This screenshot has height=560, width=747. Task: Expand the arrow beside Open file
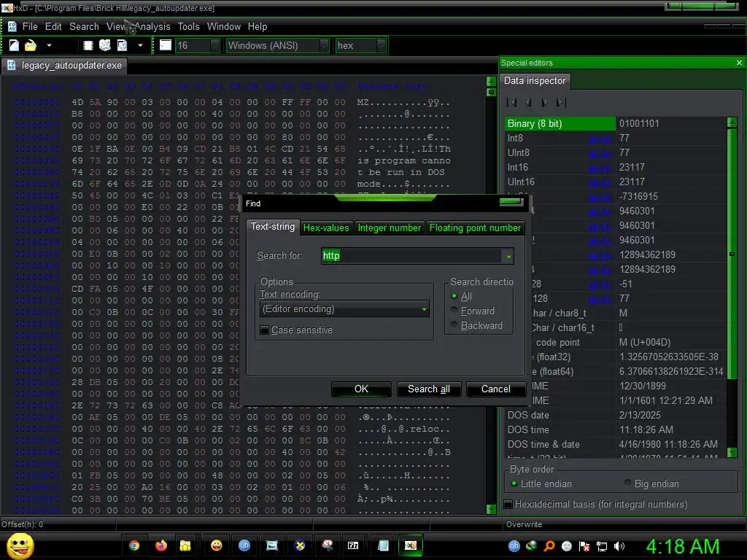coord(49,45)
